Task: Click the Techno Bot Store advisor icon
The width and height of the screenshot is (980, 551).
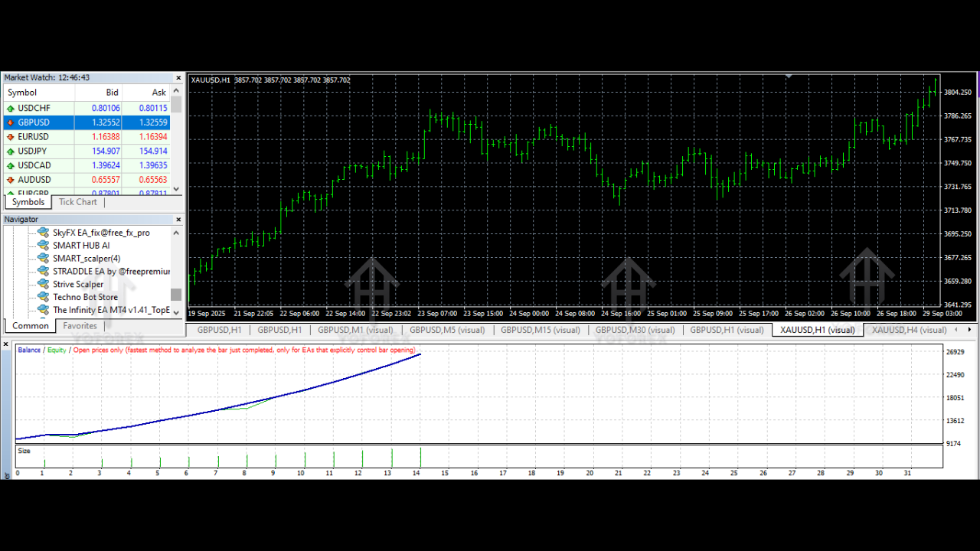Action: coord(44,297)
